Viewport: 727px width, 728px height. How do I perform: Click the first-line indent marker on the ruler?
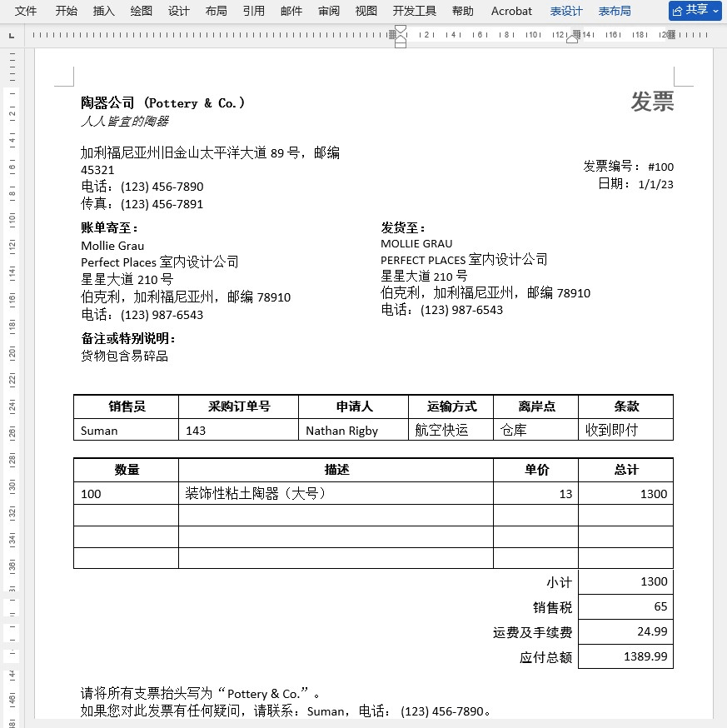[x=399, y=29]
